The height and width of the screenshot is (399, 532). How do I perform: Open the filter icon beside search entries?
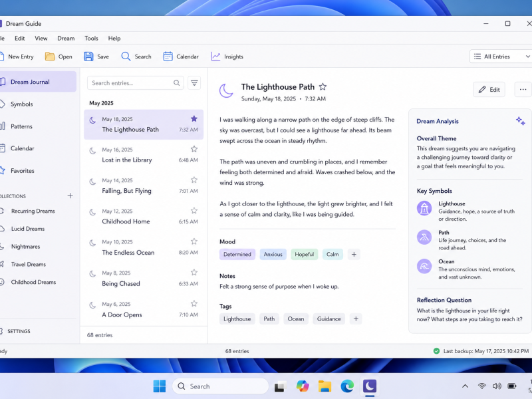194,82
